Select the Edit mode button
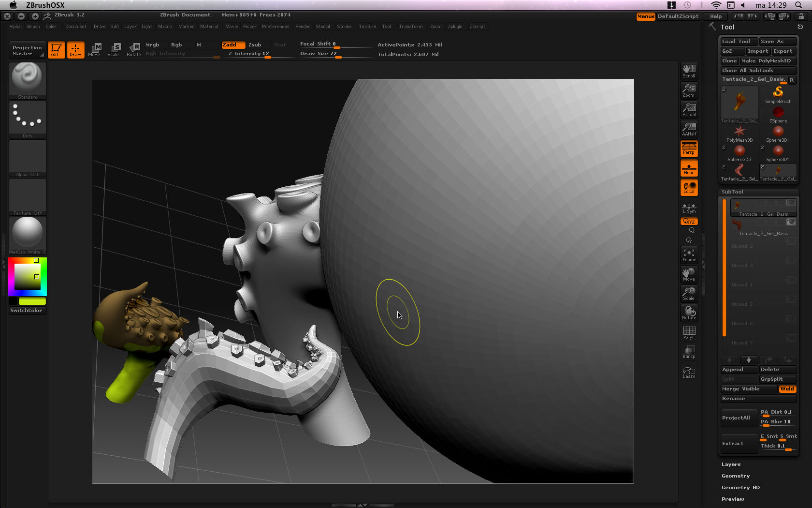Screen dimensions: 812x508 (x=56, y=49)
